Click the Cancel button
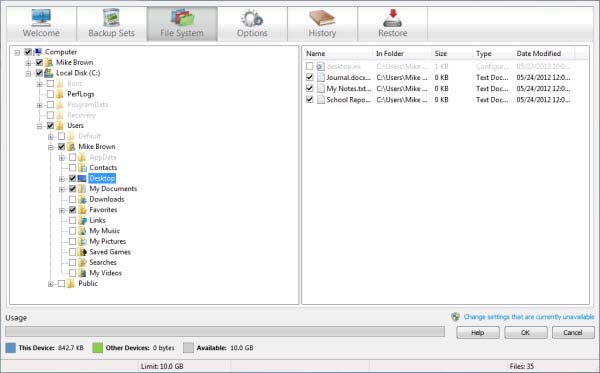 pyautogui.click(x=573, y=332)
